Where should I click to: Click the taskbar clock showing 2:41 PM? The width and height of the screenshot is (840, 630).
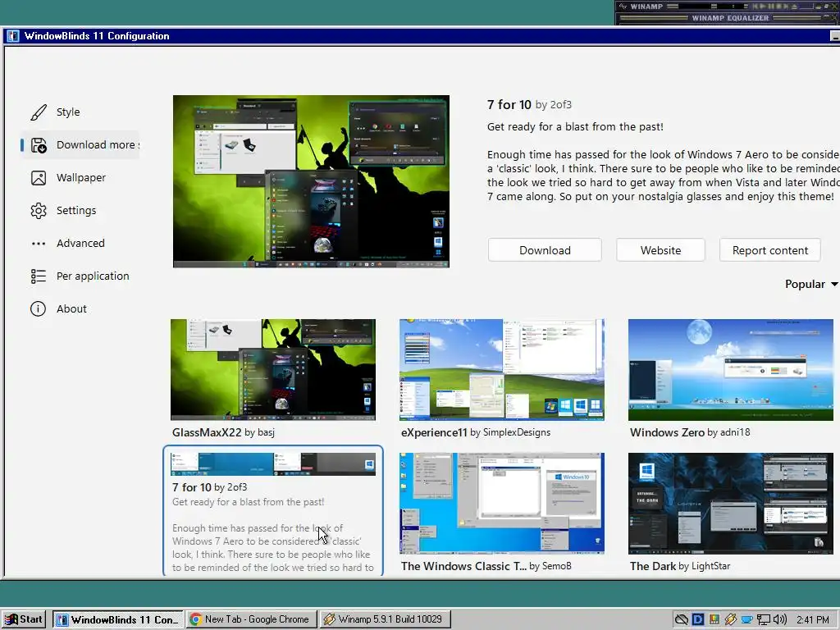click(813, 619)
